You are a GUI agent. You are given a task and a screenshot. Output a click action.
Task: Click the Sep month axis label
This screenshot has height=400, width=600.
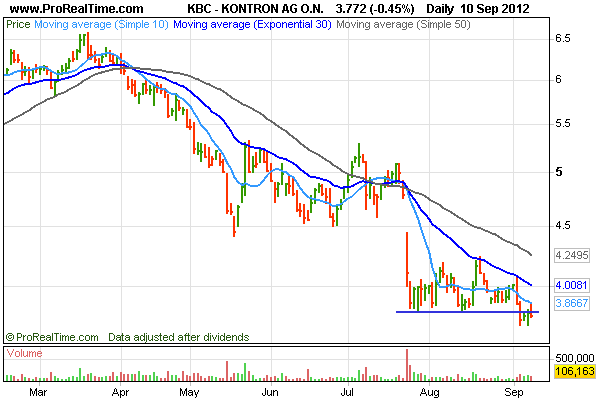(x=514, y=392)
